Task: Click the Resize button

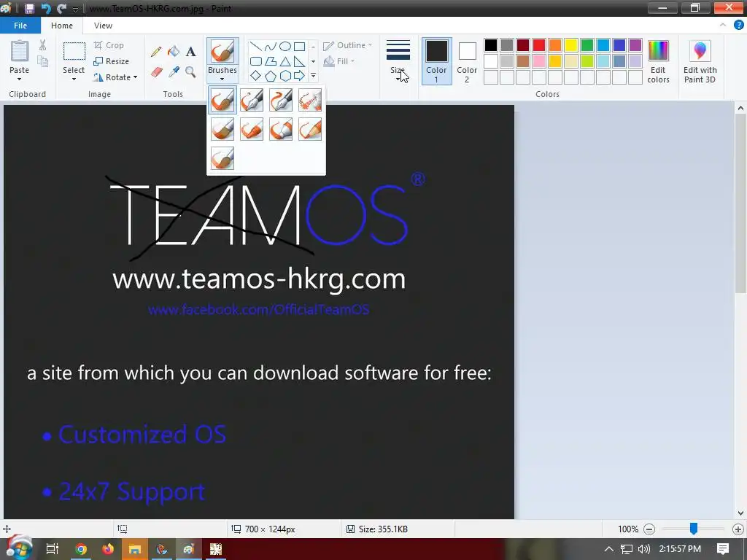Action: [x=112, y=61]
